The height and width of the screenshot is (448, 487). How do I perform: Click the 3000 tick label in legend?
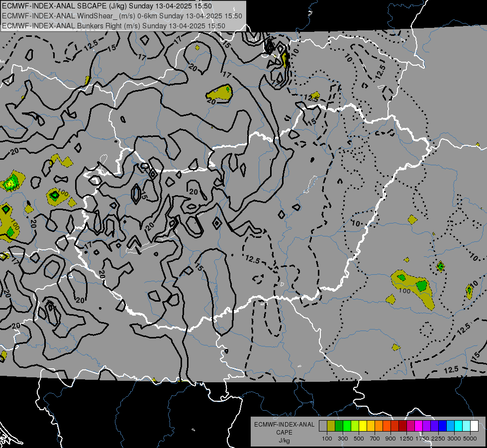click(454, 439)
